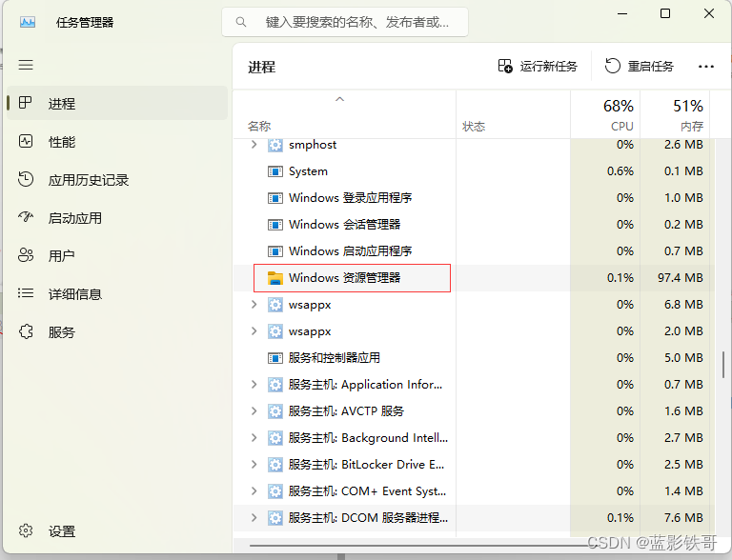Click the 运行新任务 button

[538, 67]
